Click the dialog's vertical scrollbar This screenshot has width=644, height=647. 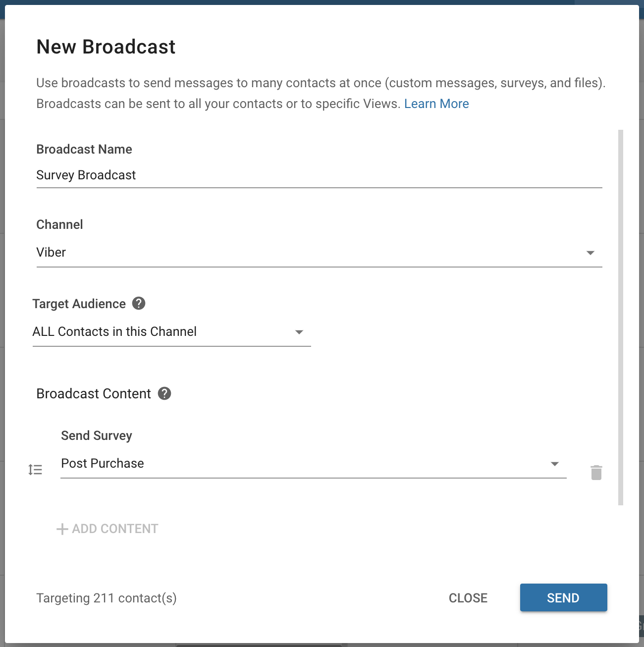pos(621,317)
